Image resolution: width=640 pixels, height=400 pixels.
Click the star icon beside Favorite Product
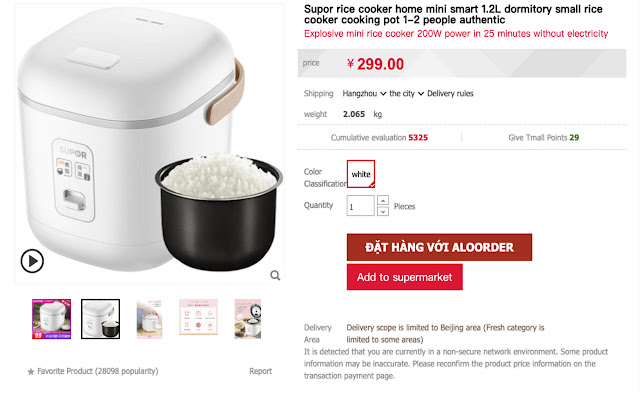point(31,371)
